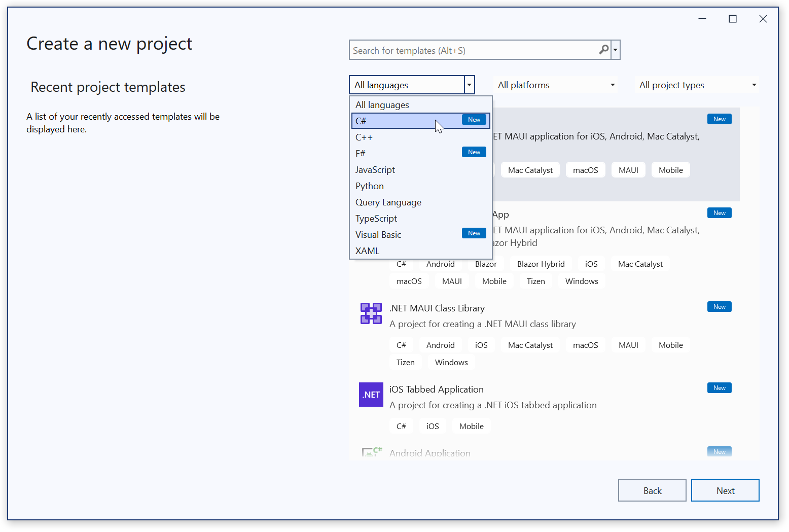Select XAML in the language list
Screen dimensions: 789x532
(421, 251)
